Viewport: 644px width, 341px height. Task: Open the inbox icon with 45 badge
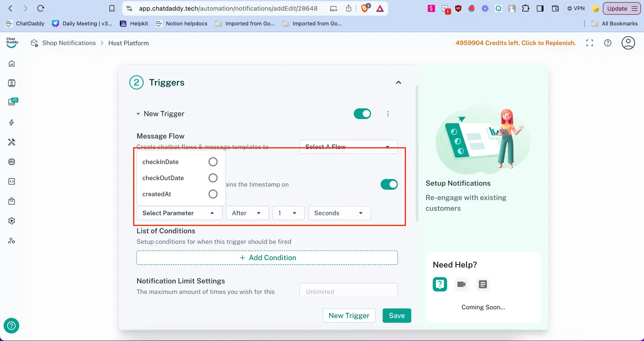coord(12,102)
